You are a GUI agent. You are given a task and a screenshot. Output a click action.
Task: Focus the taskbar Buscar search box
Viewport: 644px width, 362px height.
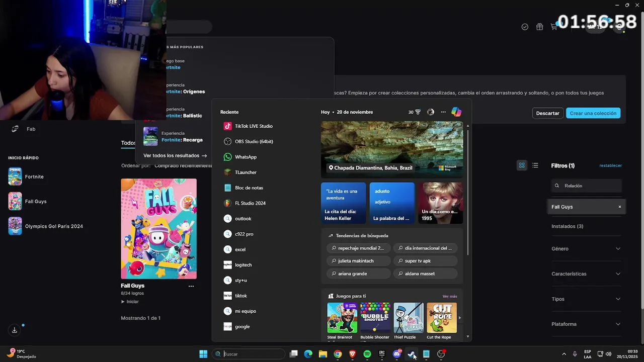(249, 354)
